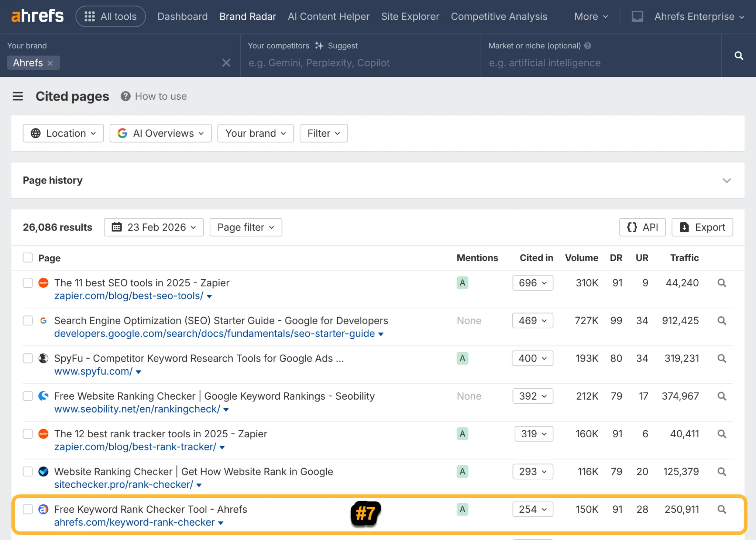Open the API panel
Image resolution: width=756 pixels, height=540 pixels.
tap(642, 227)
